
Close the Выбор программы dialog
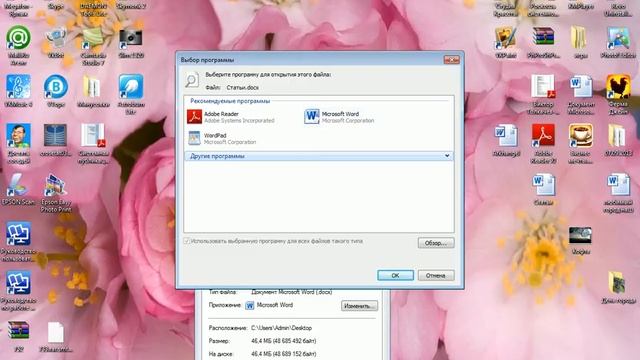[451, 60]
